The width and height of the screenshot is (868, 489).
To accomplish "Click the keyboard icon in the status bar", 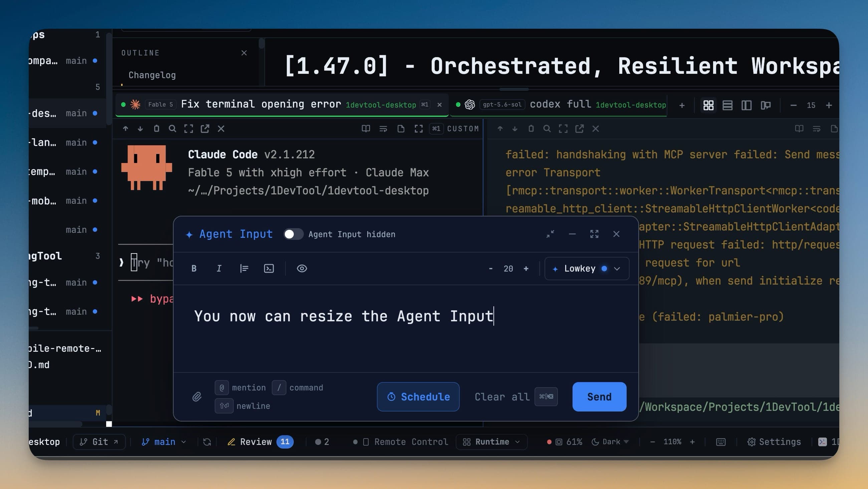I will [x=721, y=442].
